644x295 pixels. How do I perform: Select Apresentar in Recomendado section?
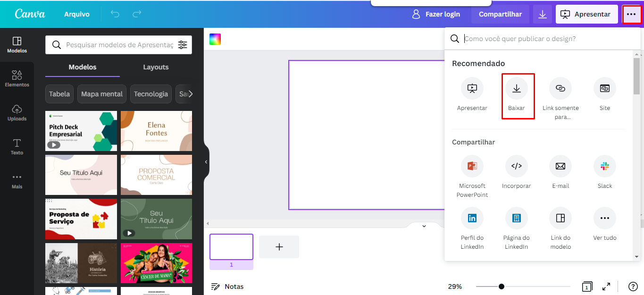click(x=472, y=94)
